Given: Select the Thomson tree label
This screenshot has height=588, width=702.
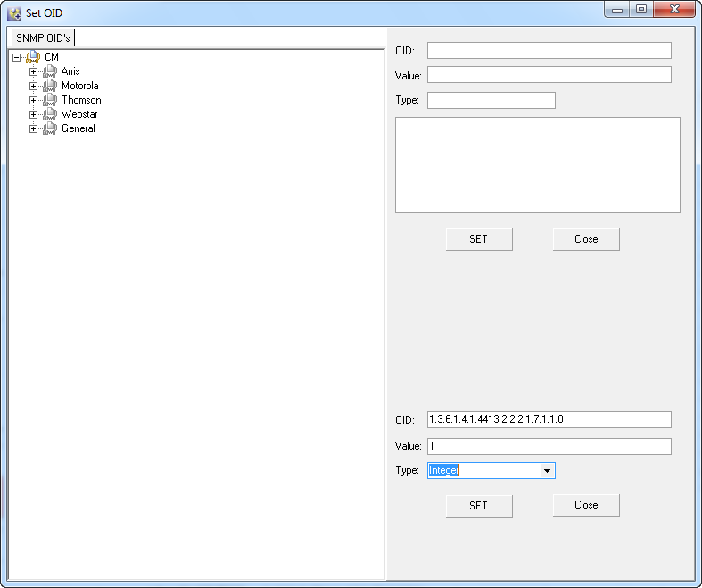Looking at the screenshot, I should click(x=81, y=100).
